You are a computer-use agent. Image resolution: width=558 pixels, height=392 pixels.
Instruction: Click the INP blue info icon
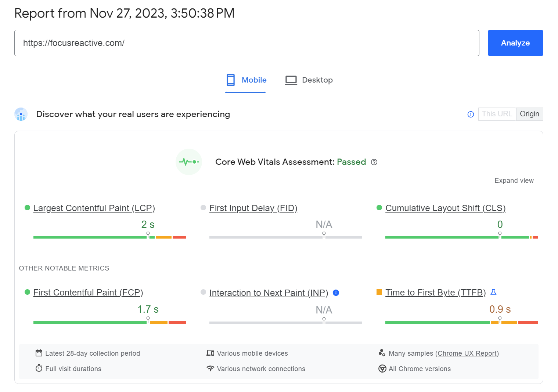coord(336,293)
